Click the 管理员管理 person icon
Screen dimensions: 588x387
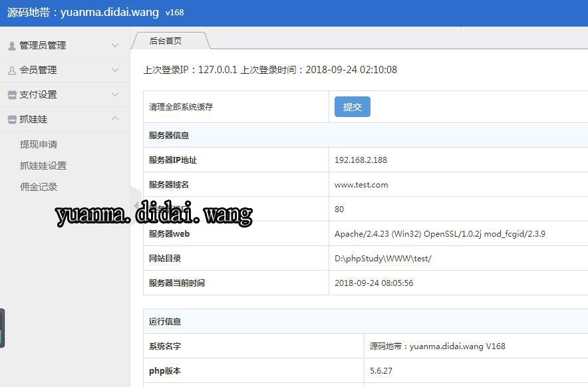[12, 46]
